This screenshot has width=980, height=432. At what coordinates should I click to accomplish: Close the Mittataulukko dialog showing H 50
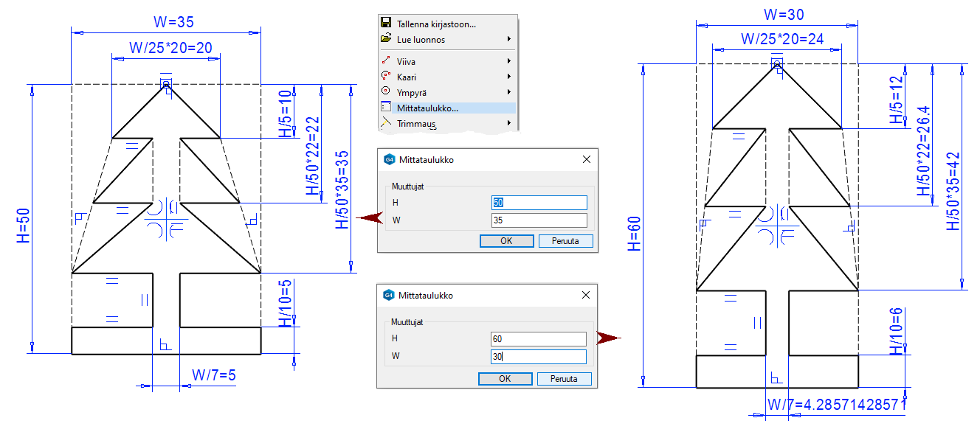587,159
